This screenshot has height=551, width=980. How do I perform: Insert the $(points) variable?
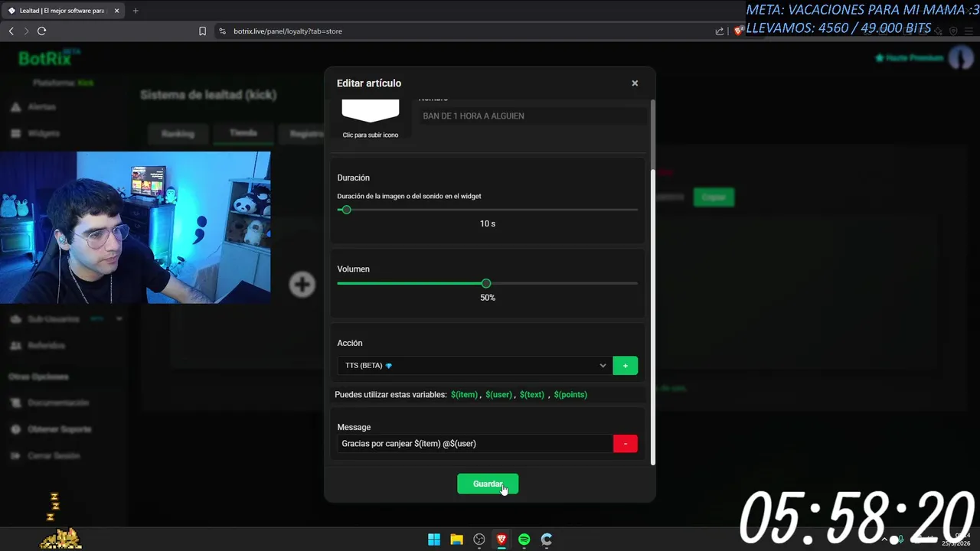570,395
